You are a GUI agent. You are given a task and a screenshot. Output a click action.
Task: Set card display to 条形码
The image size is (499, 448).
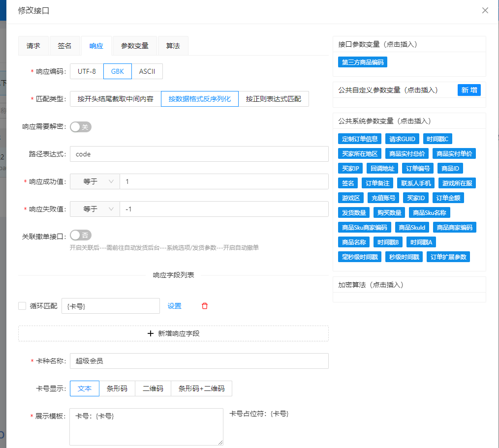(x=117, y=388)
